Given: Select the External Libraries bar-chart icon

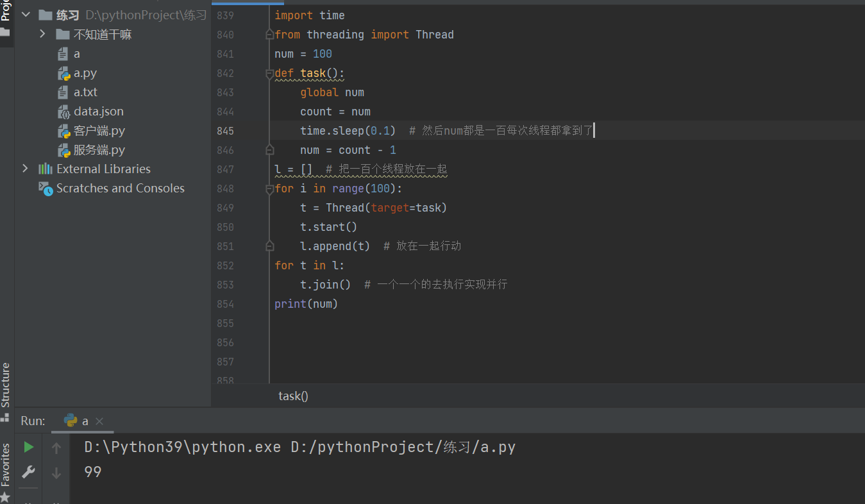Looking at the screenshot, I should coord(45,169).
